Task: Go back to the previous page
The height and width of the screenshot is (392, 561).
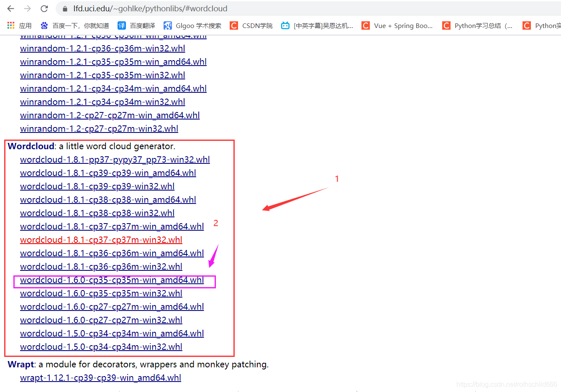Action: click(x=11, y=8)
